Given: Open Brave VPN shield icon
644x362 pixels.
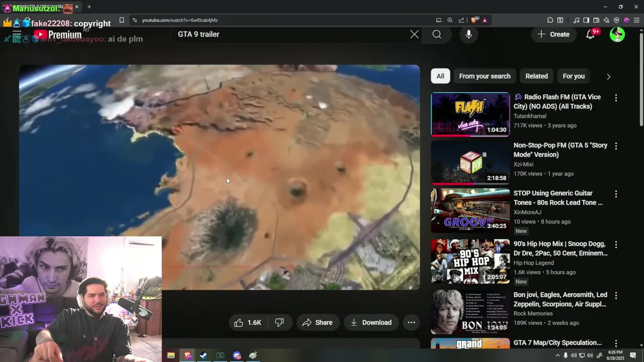Looking at the screenshot, I should tap(616, 20).
